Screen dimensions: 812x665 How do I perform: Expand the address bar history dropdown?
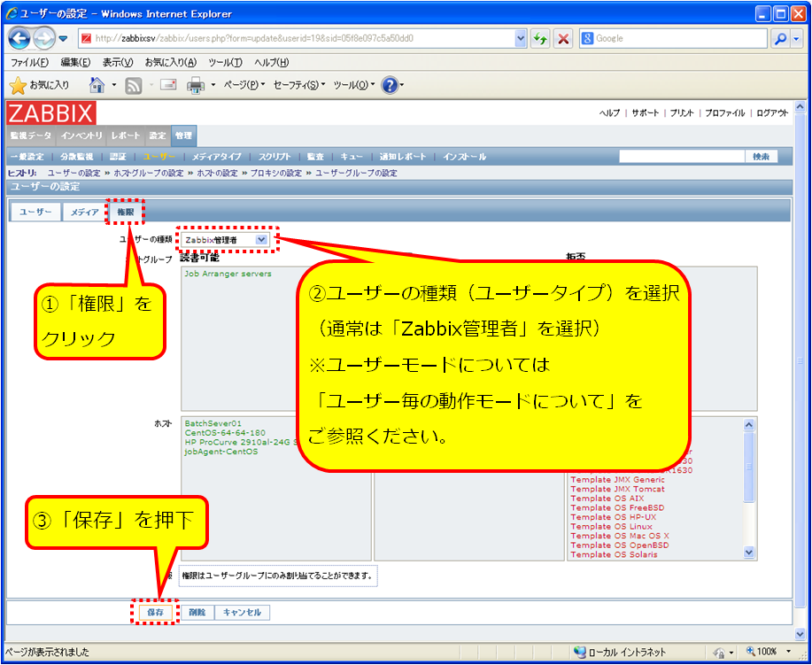pos(521,38)
